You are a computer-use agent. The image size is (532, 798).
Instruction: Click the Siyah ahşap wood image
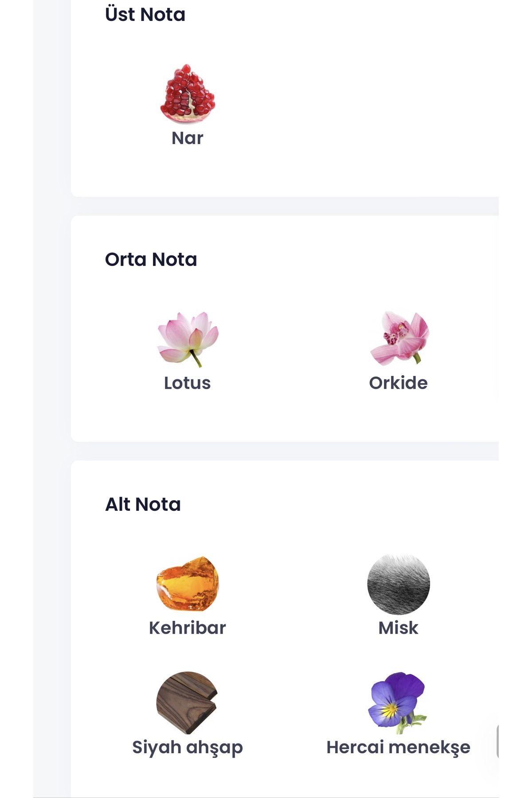[187, 703]
